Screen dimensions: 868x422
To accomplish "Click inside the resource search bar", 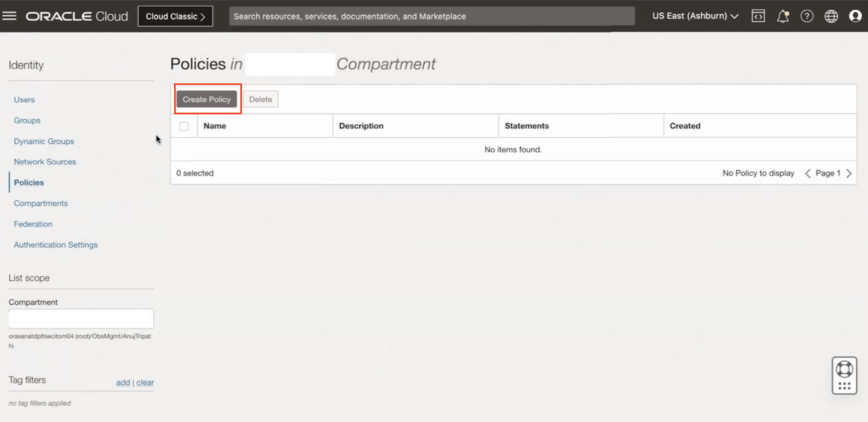I will pyautogui.click(x=432, y=16).
